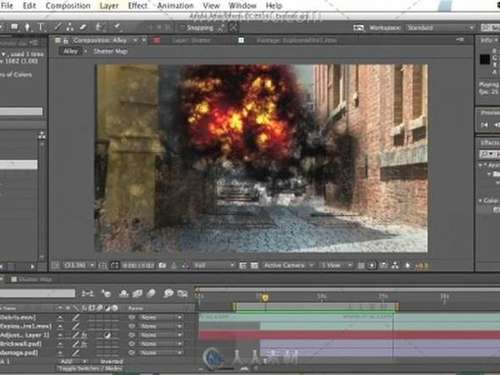Open the File menu
The height and width of the screenshot is (375, 500).
pos(7,6)
